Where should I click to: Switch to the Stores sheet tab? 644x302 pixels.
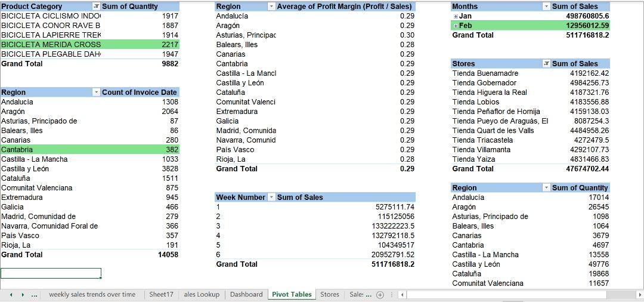pyautogui.click(x=330, y=294)
